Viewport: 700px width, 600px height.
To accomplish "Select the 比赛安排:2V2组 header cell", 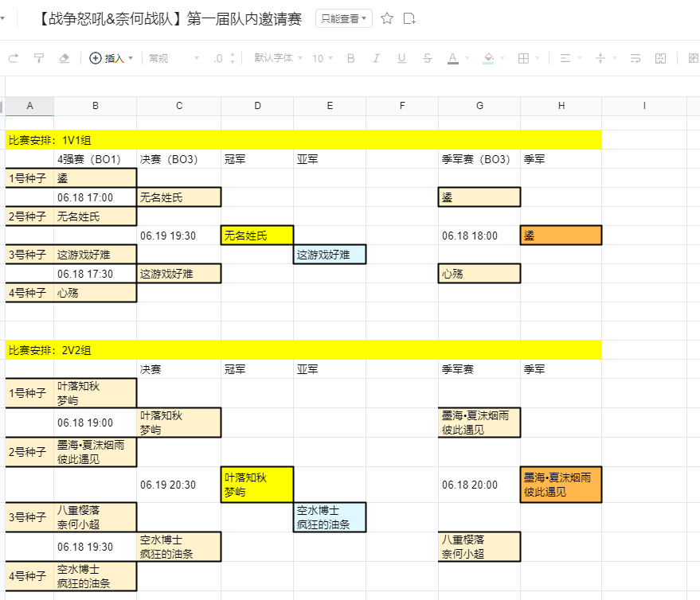I will (303, 350).
